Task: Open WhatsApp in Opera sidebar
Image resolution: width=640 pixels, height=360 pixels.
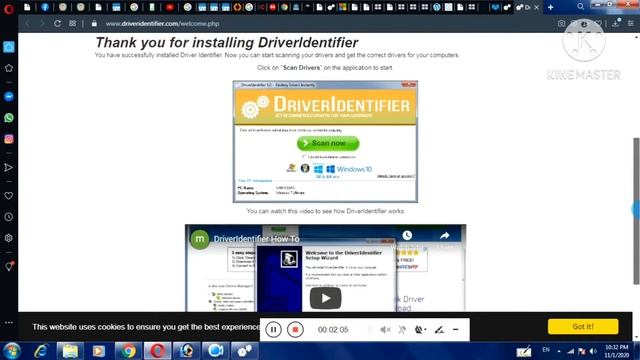Action: (9, 118)
